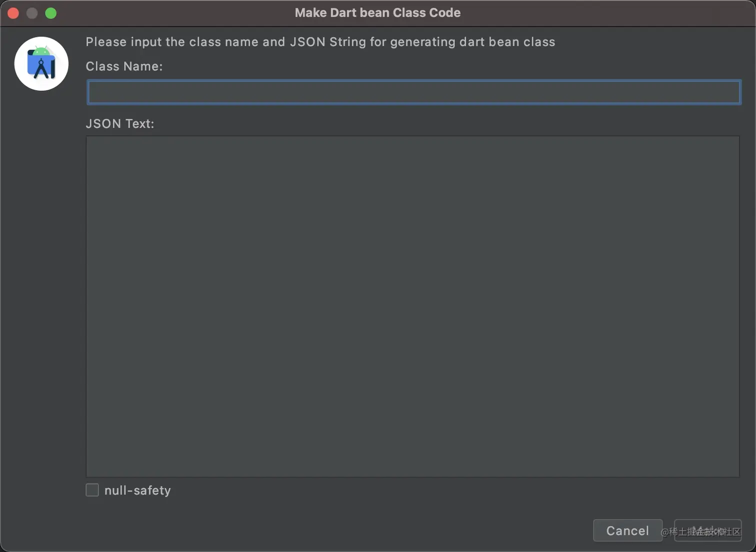Click inside the JSON Text area

pos(412,306)
